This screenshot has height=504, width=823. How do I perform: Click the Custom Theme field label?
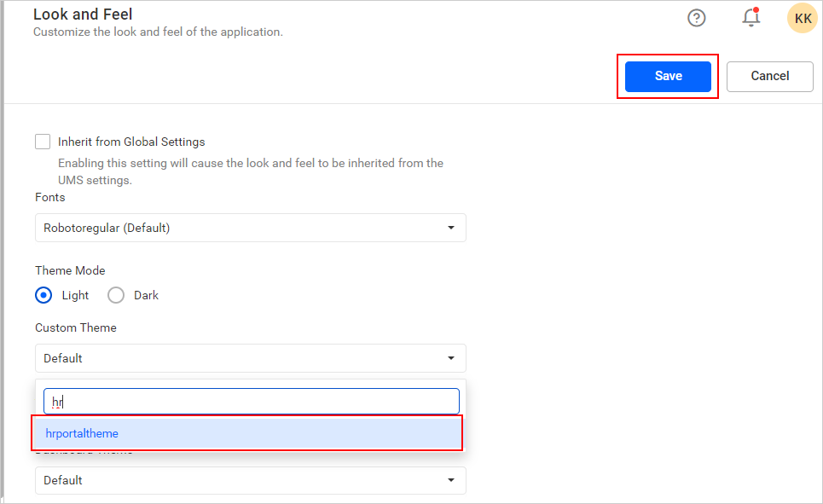tap(76, 327)
